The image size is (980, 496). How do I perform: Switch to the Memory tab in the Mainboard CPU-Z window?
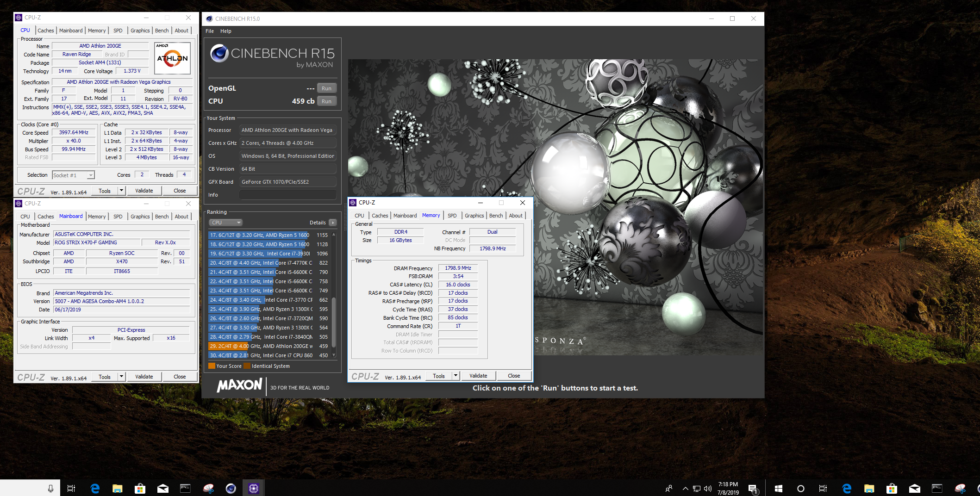[97, 217]
